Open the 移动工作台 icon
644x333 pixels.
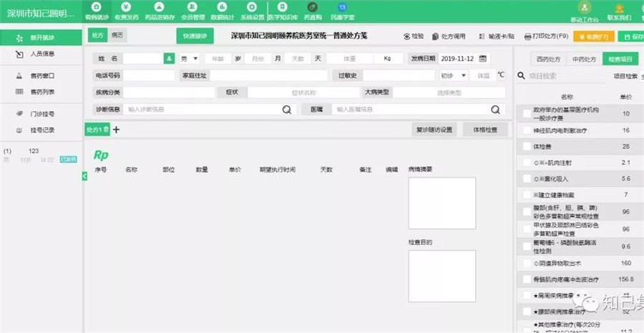(585, 8)
